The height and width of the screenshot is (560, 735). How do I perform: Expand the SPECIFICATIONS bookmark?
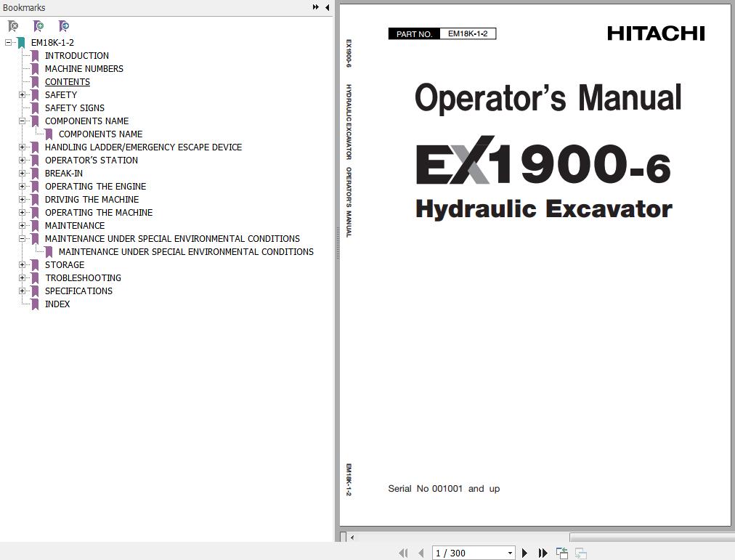22,291
